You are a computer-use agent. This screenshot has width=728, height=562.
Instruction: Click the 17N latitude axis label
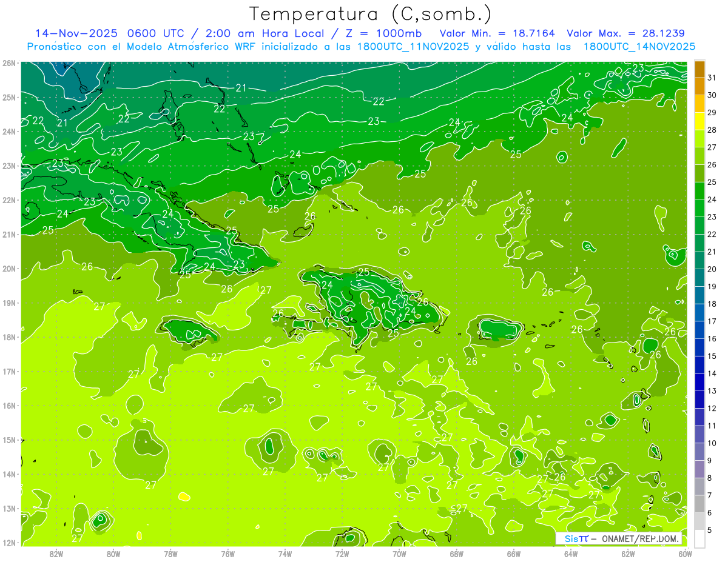[9, 371]
